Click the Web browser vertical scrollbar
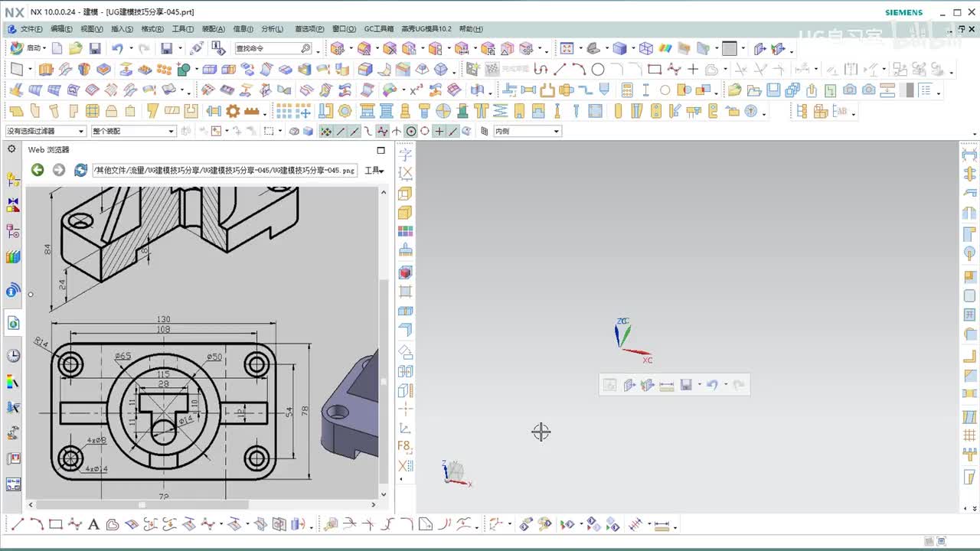Viewport: 980px width, 551px height. coord(384,380)
